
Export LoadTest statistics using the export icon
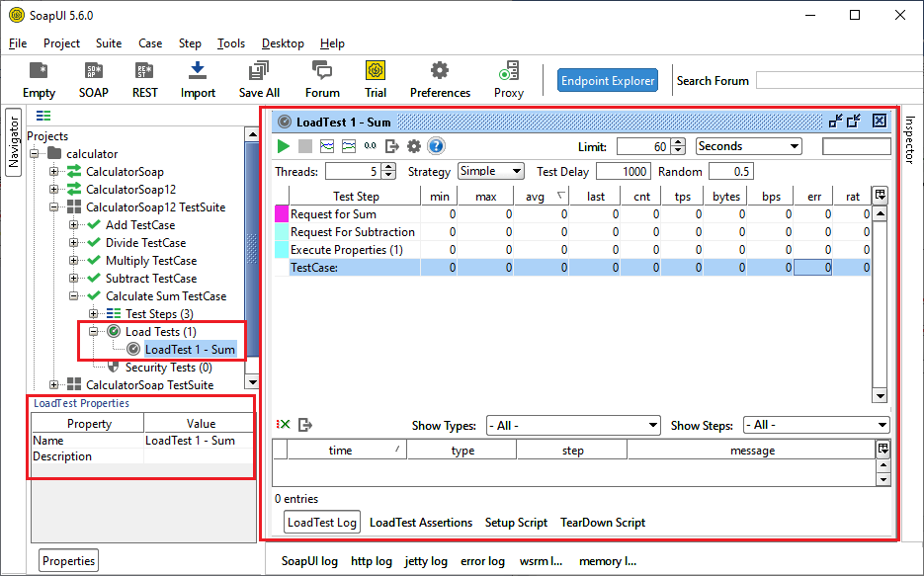point(393,145)
